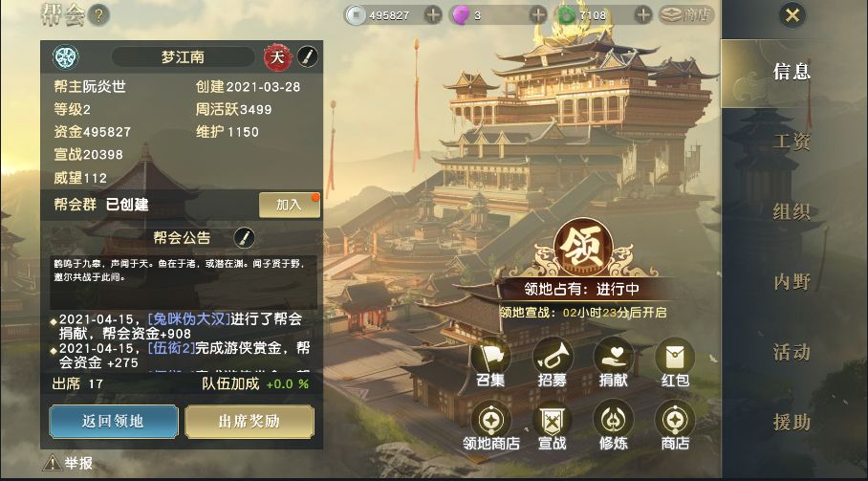This screenshot has height=481, width=868.
Task: Open the 领地商店 icon
Action: (491, 420)
